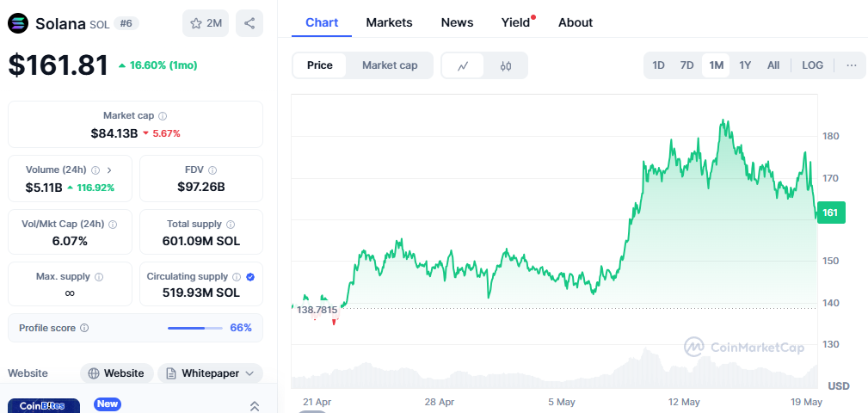Click the 5 May date axis label
Viewport: 868px width, 413px height.
pos(562,402)
